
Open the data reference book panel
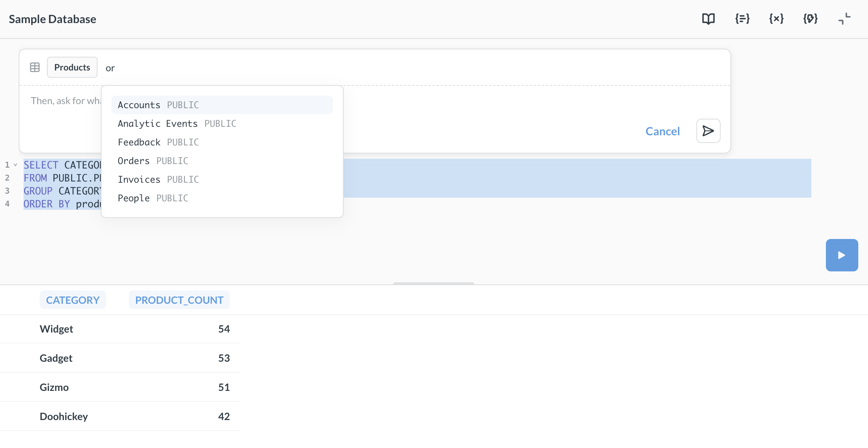click(708, 19)
